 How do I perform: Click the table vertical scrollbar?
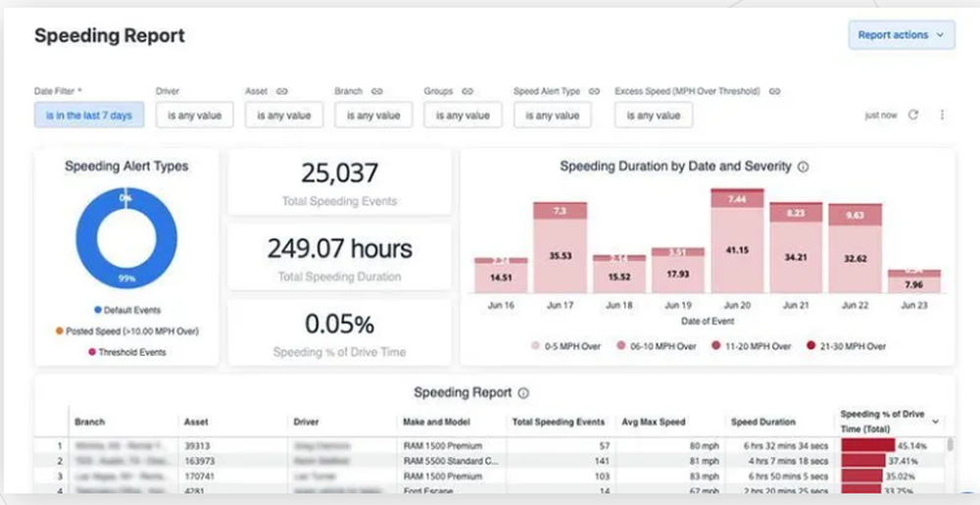(x=950, y=445)
